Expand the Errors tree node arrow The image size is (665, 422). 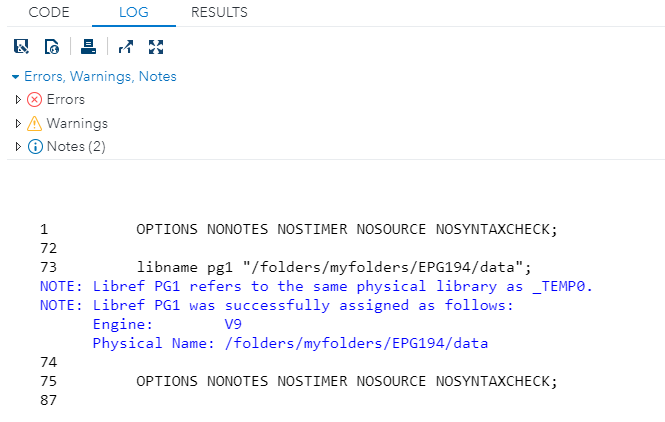coord(18,100)
